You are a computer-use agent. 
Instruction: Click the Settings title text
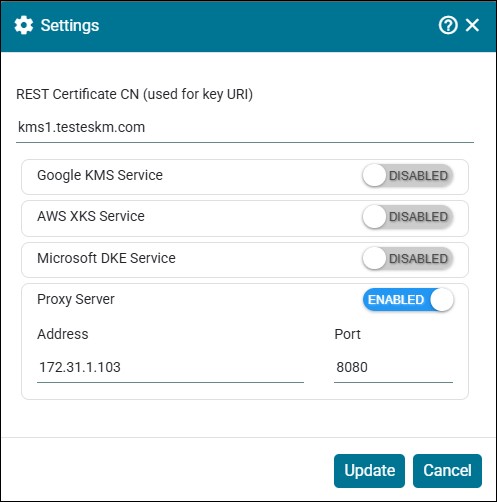click(70, 26)
